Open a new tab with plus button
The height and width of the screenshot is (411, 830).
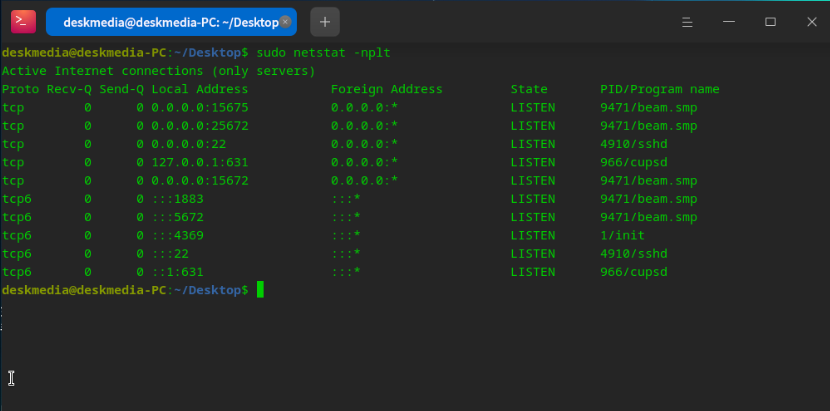[x=325, y=22]
